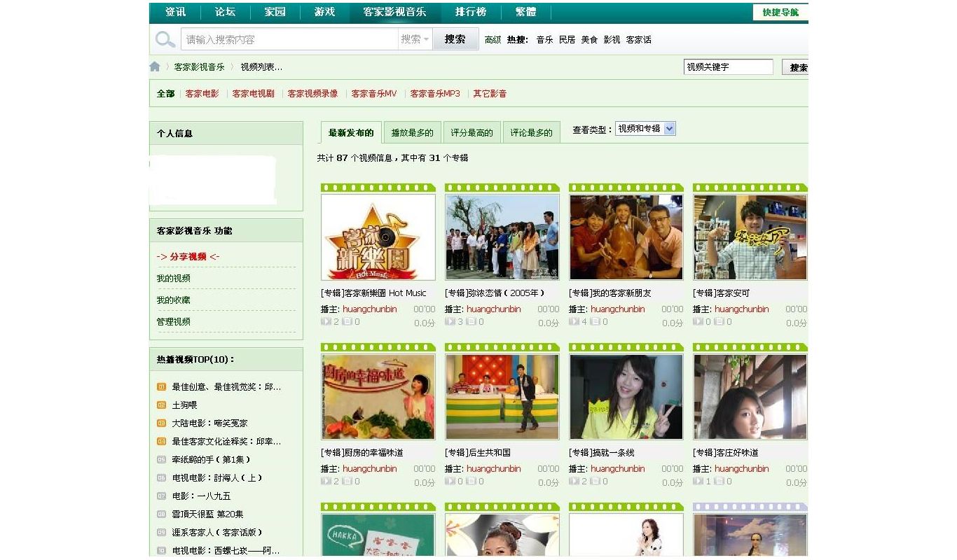Open 论坛 in the top navigation
The image size is (957, 560).
click(225, 12)
